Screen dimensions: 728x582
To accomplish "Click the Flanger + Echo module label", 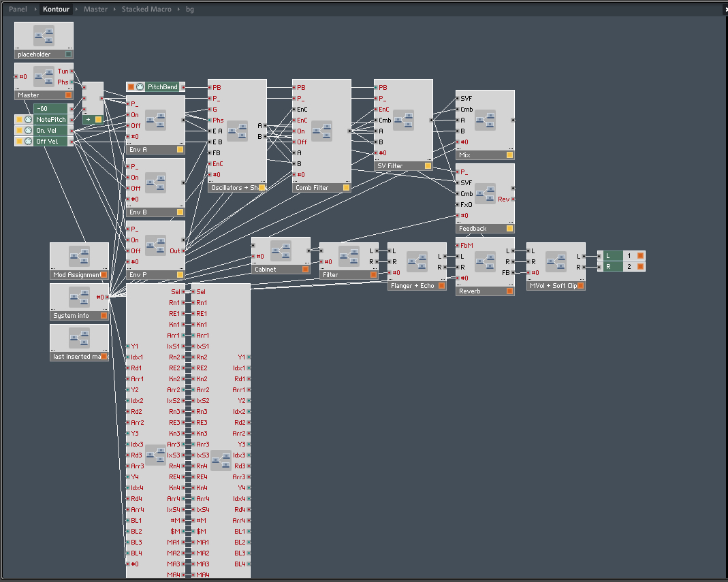I will pos(413,286).
